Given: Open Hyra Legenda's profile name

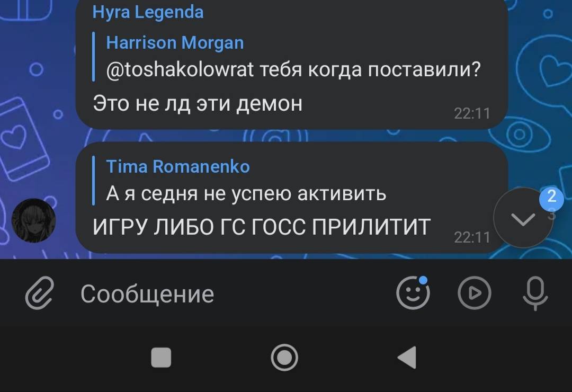Looking at the screenshot, I should (148, 12).
